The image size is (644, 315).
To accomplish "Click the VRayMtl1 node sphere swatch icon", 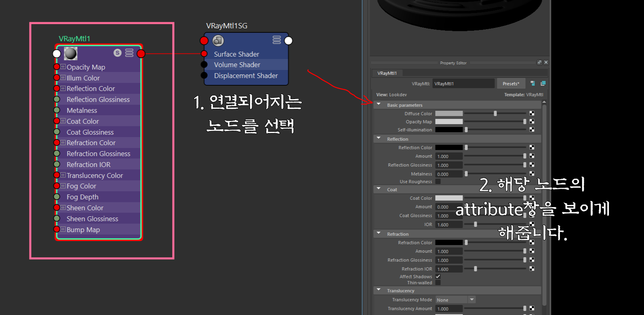I will (x=71, y=53).
